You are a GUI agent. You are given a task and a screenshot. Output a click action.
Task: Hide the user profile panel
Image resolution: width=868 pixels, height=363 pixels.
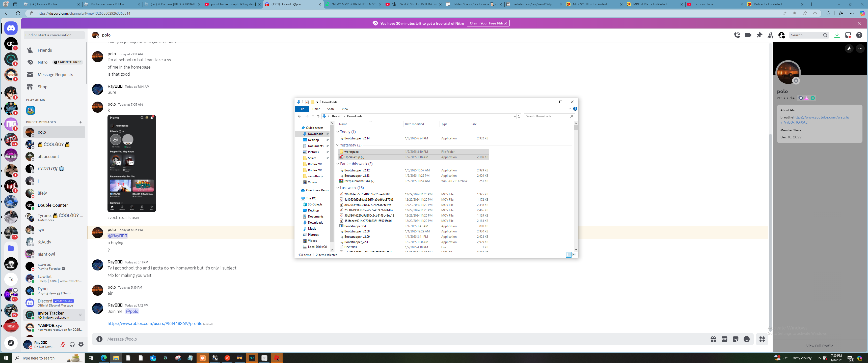(781, 35)
